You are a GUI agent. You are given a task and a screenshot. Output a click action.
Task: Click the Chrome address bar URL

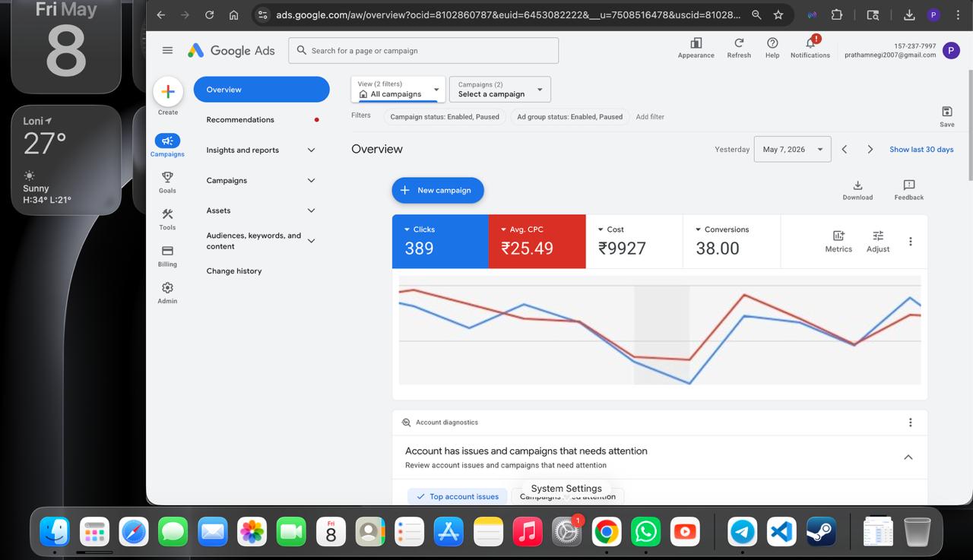tap(506, 14)
